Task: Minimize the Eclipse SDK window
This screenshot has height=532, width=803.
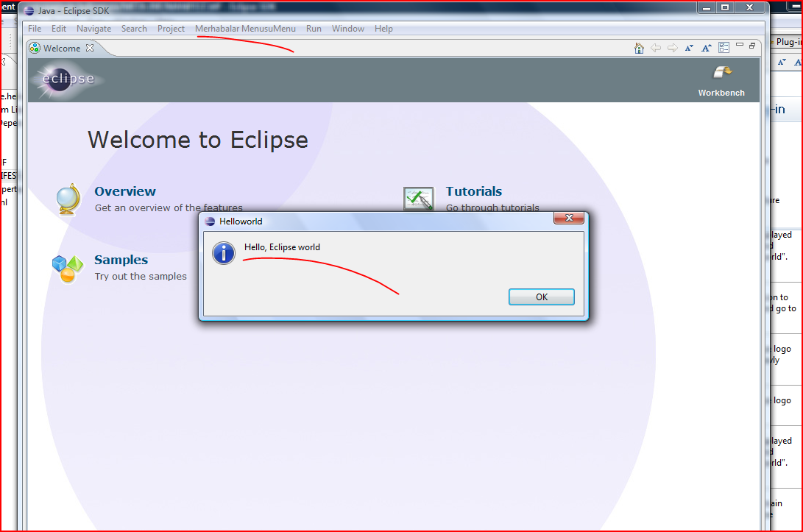Action: (x=706, y=7)
